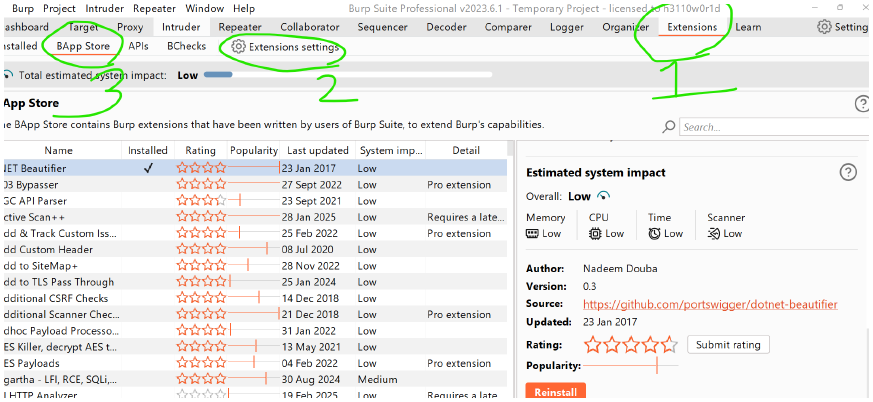Click the Time impact clock icon
This screenshot has height=402, width=873.
tap(654, 234)
